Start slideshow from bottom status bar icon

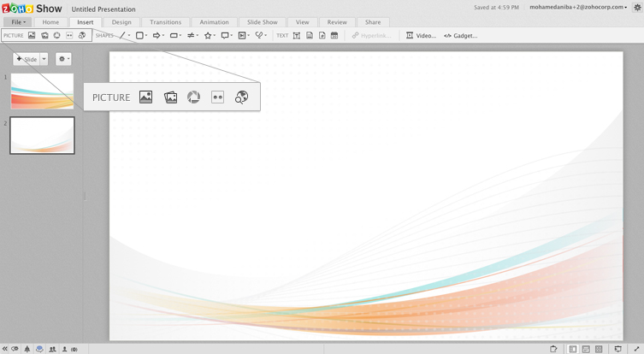tap(617, 349)
